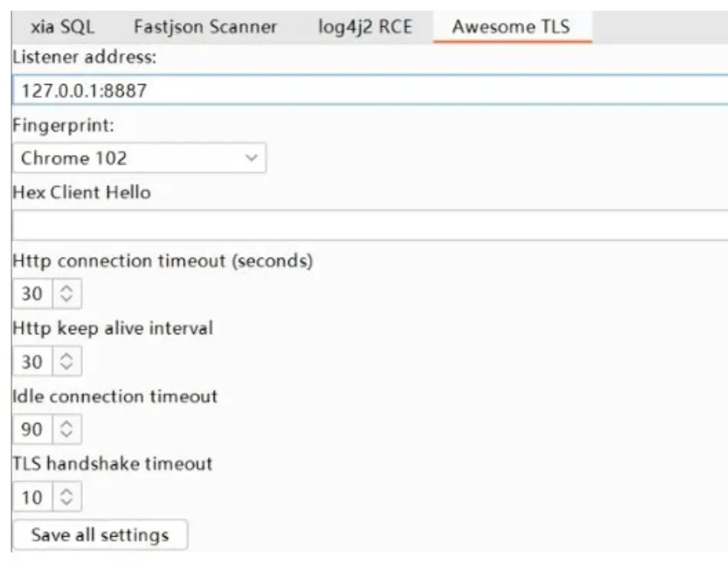
Task: Click the Http connection timeout value box
Action: 32,293
